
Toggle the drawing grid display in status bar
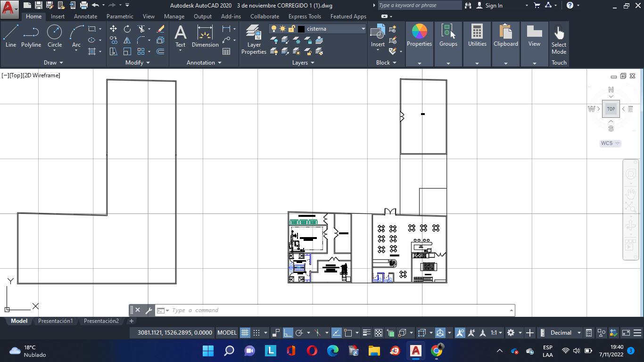coord(245,333)
